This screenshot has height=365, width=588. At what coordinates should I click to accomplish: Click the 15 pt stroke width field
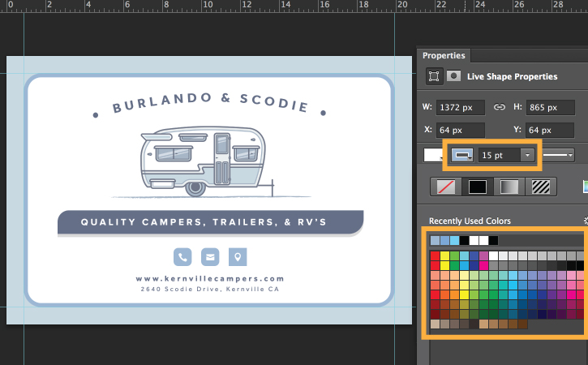pyautogui.click(x=499, y=155)
